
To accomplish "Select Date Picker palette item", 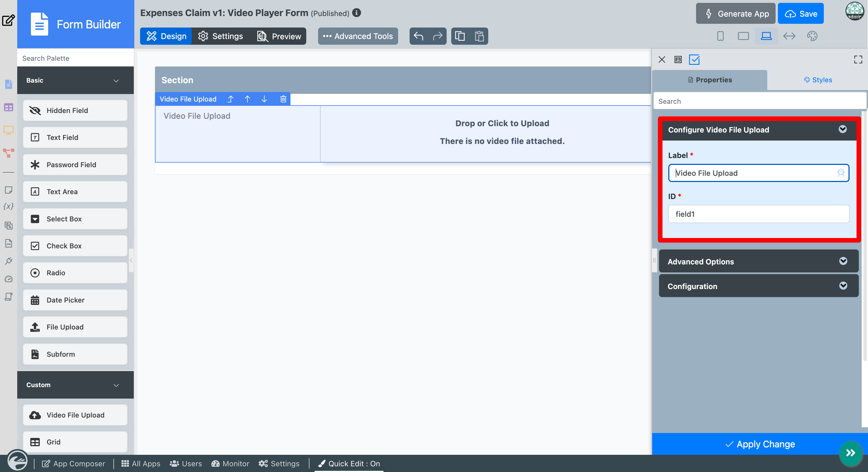I will (75, 300).
